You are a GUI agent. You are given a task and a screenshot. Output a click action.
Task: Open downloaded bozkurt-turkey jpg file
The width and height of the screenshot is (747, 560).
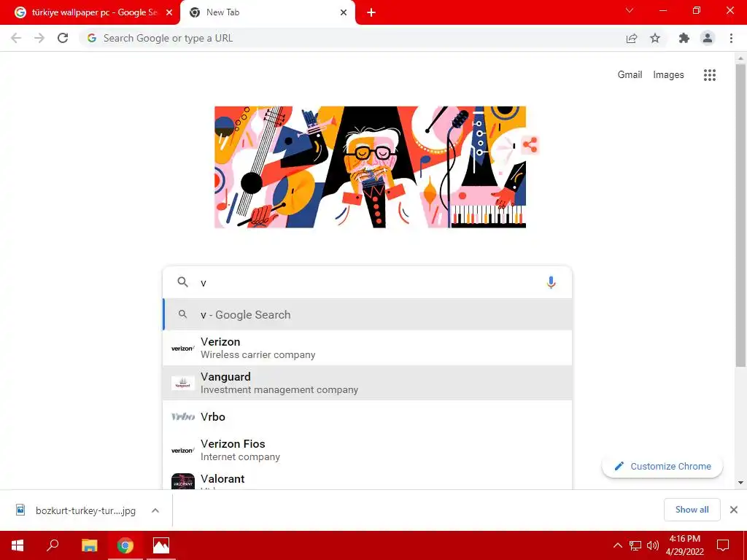pyautogui.click(x=86, y=510)
